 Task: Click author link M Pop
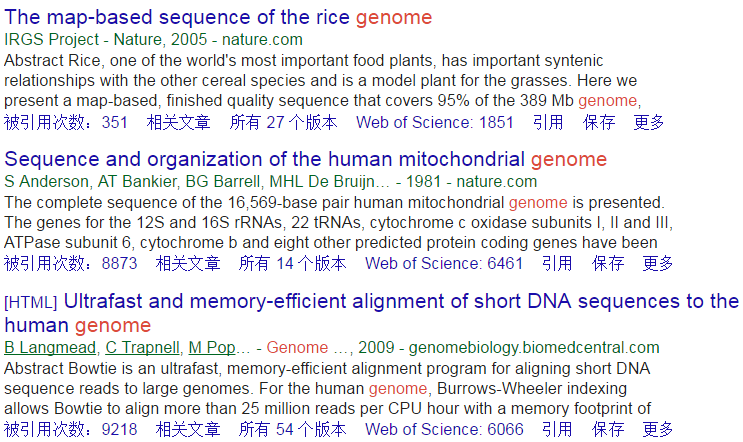click(x=212, y=348)
